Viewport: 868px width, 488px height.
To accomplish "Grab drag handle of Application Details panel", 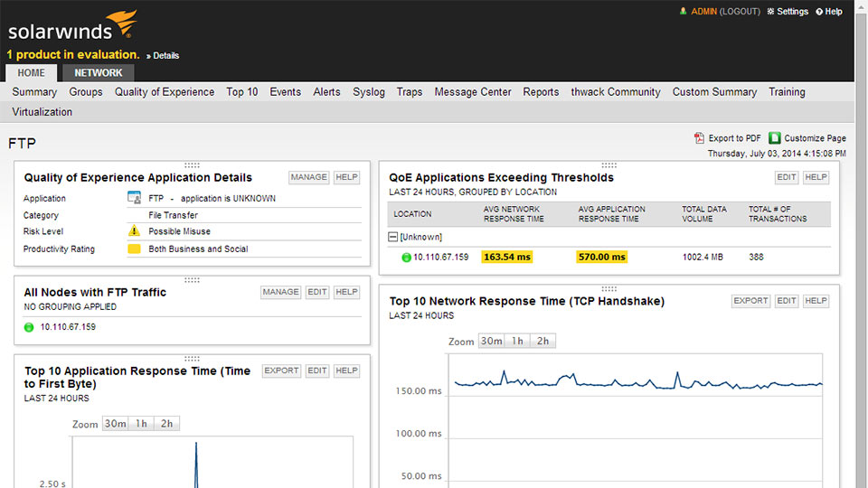I will 192,164.
